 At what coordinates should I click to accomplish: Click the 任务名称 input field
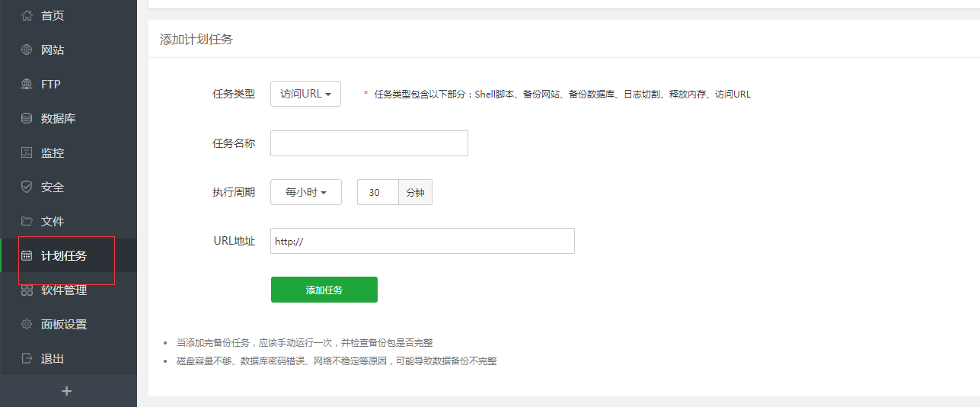pos(369,143)
